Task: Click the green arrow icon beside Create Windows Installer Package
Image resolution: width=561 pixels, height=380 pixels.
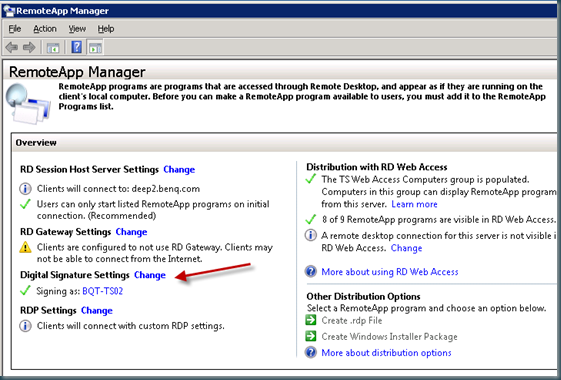Action: click(x=311, y=336)
